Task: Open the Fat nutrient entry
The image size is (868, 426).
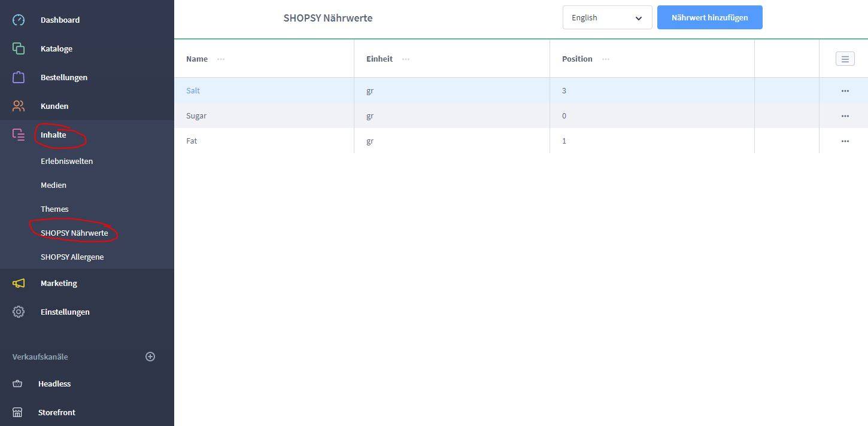Action: pyautogui.click(x=192, y=141)
